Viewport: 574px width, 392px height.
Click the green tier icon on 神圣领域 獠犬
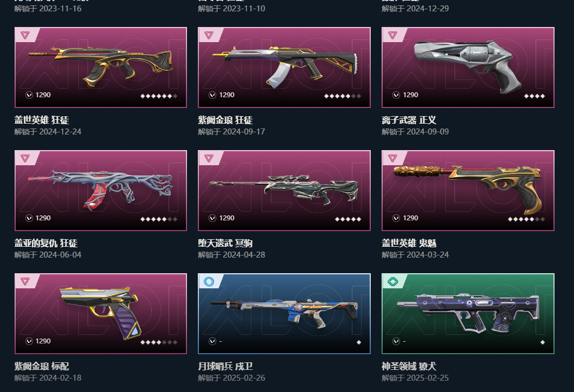pyautogui.click(x=392, y=281)
